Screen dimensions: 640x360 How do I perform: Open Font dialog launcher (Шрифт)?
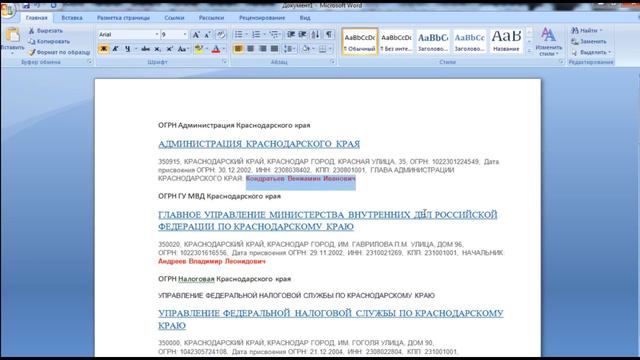[224, 62]
